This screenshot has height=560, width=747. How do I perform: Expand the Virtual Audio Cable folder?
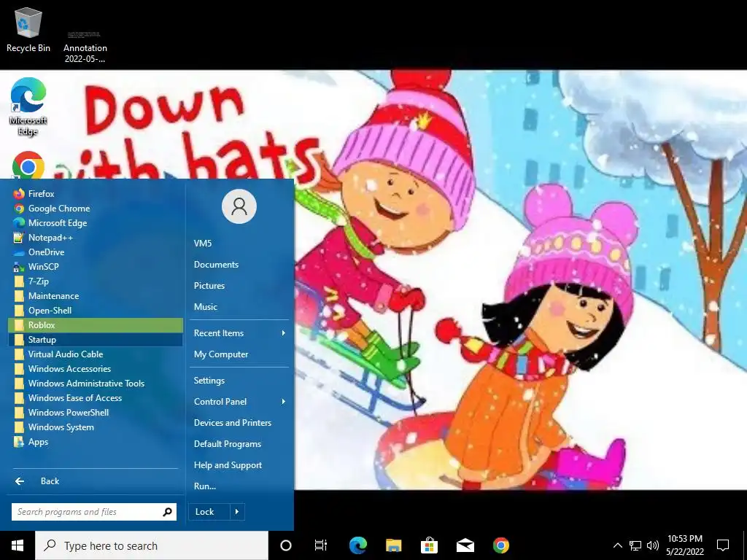[x=96, y=354]
